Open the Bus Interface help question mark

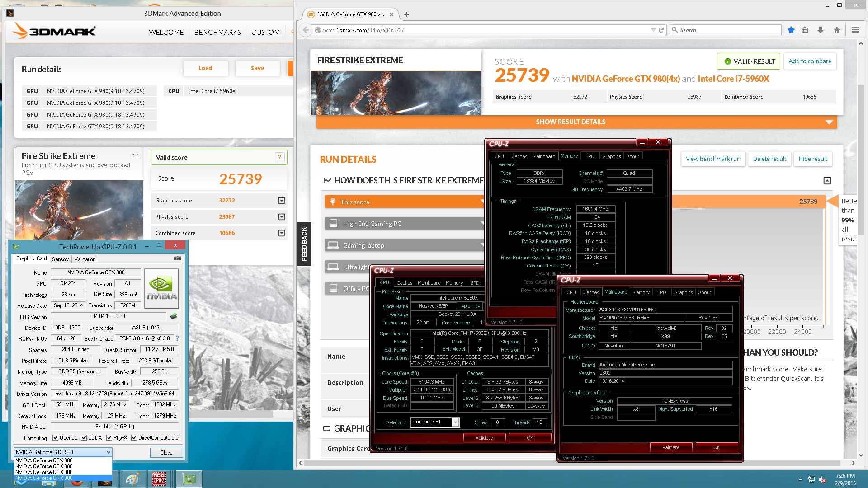177,338
